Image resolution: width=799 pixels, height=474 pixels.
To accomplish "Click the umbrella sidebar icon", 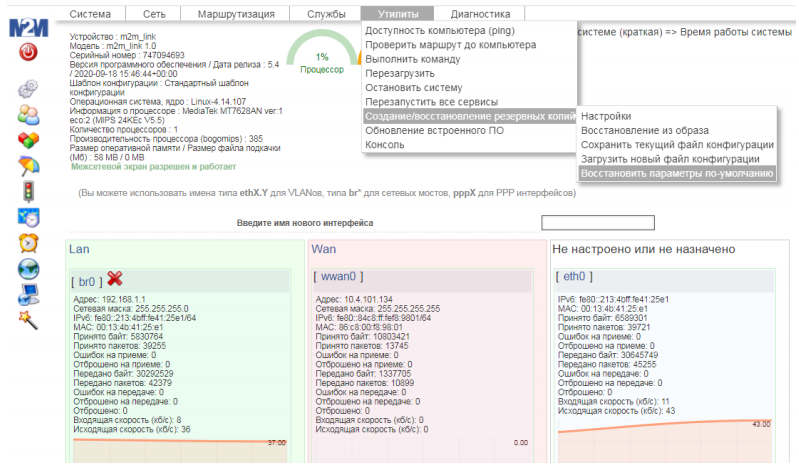I will tap(28, 165).
